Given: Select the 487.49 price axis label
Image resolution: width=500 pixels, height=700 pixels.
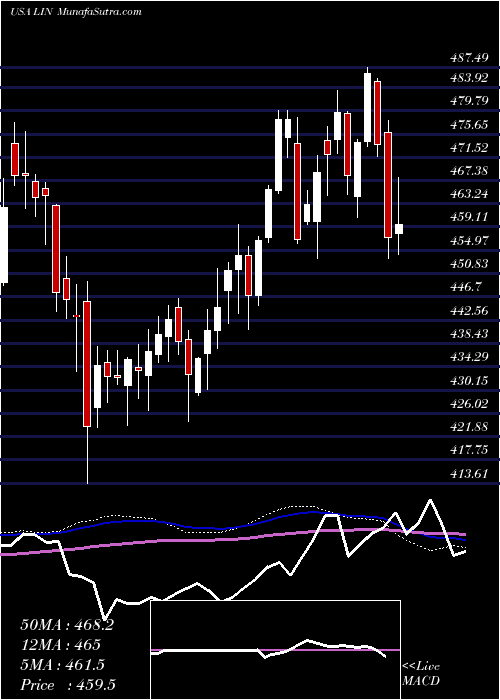Looking at the screenshot, I should tap(469, 57).
